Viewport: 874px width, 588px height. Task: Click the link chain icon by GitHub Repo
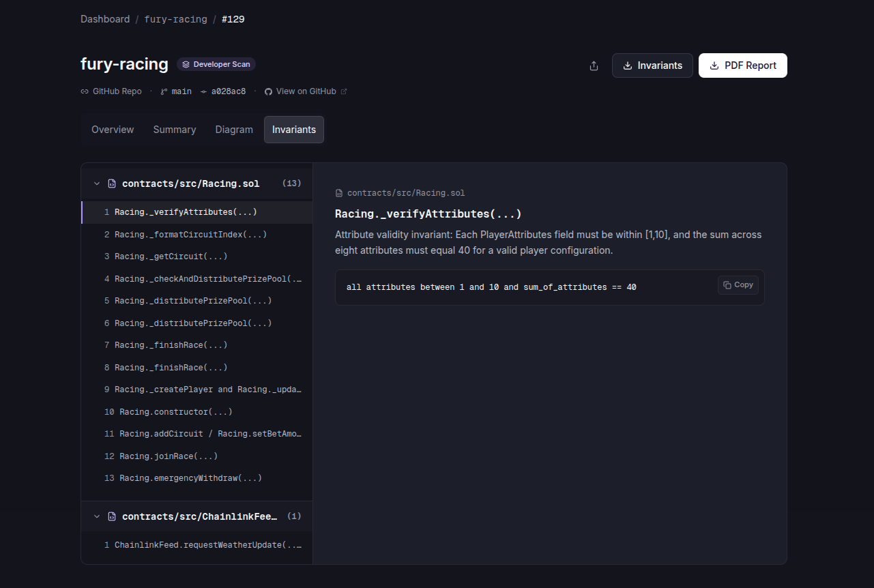[x=85, y=91]
